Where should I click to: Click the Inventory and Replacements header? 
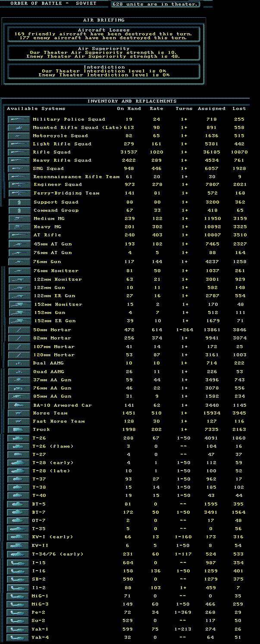pos(132,101)
